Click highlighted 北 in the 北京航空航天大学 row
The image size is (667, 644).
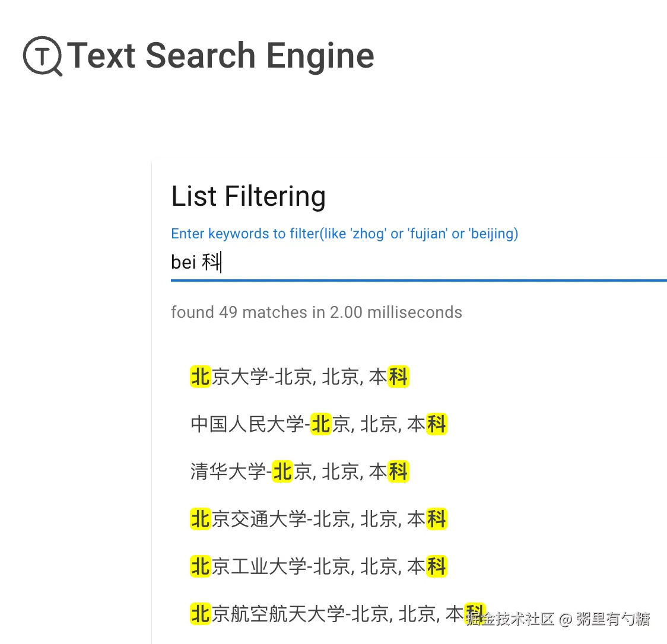tap(201, 614)
